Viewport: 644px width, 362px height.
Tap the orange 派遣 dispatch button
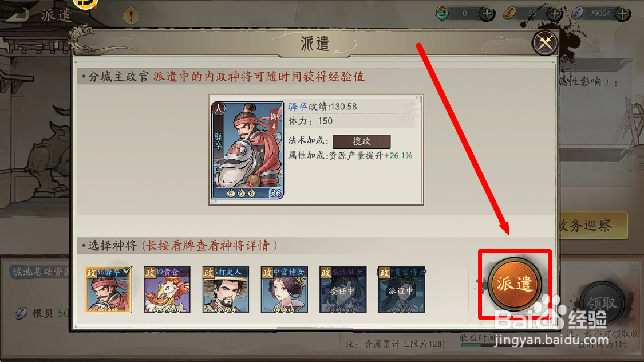[x=514, y=284]
